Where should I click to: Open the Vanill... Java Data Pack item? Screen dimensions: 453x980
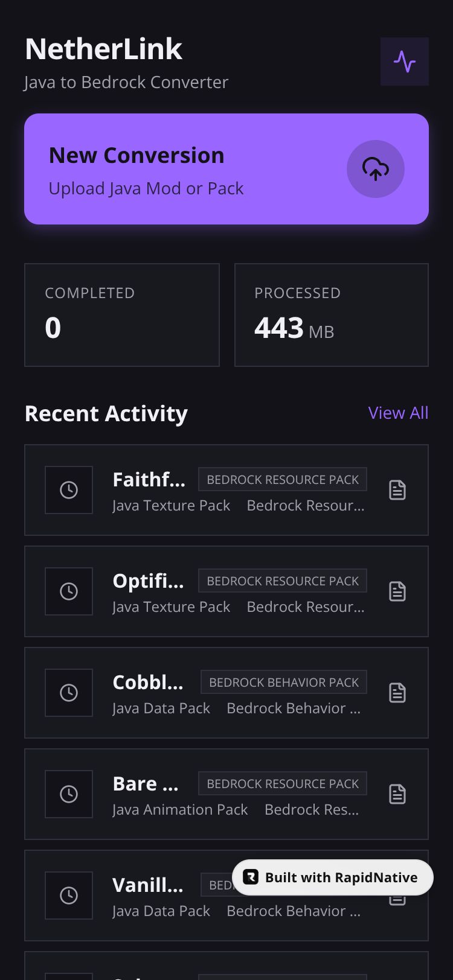(x=226, y=896)
